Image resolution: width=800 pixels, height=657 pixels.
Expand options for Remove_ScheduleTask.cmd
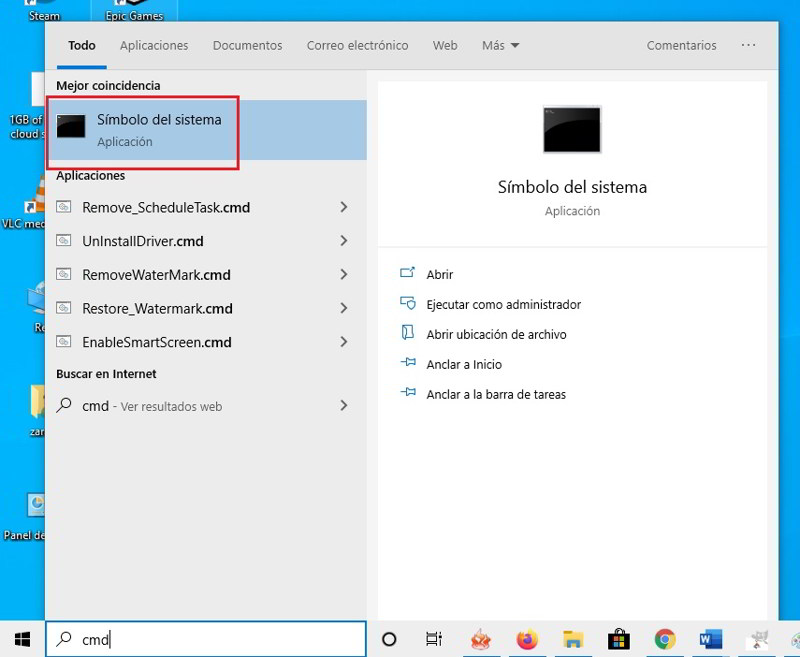tap(344, 207)
